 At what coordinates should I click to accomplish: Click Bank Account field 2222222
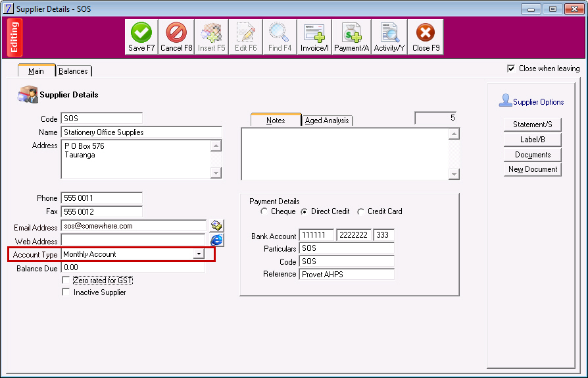point(354,235)
